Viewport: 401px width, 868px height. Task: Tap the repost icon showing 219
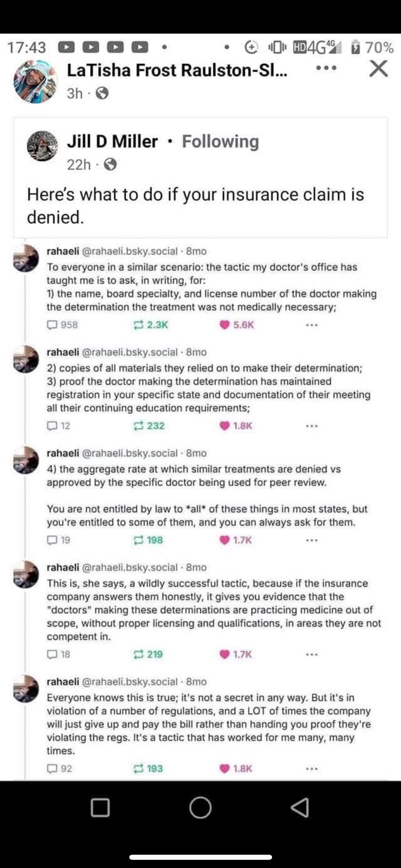click(138, 654)
